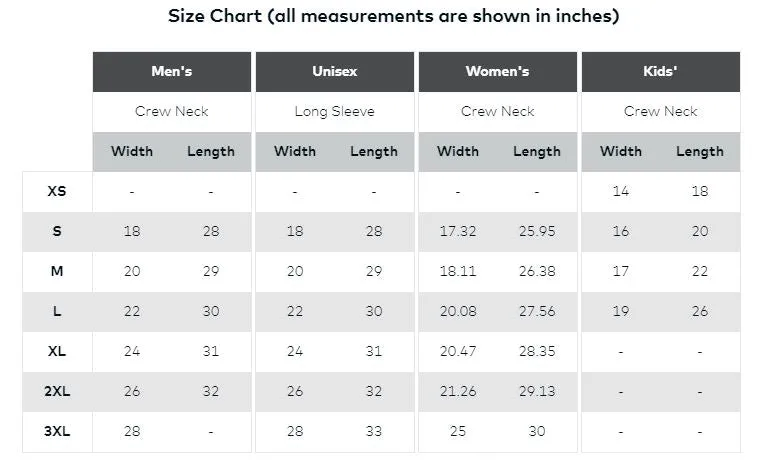Click Women's medium length value 26.38
The width and height of the screenshot is (763, 467).
coord(537,271)
